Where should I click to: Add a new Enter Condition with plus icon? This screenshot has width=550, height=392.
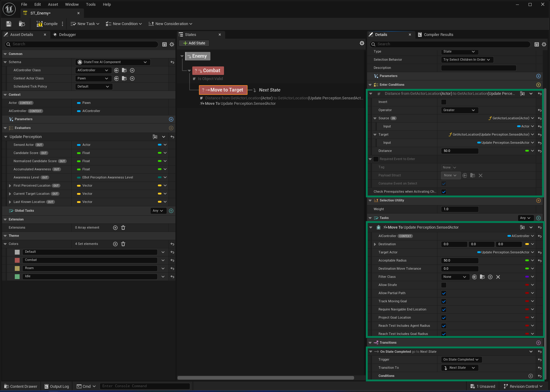538,85
